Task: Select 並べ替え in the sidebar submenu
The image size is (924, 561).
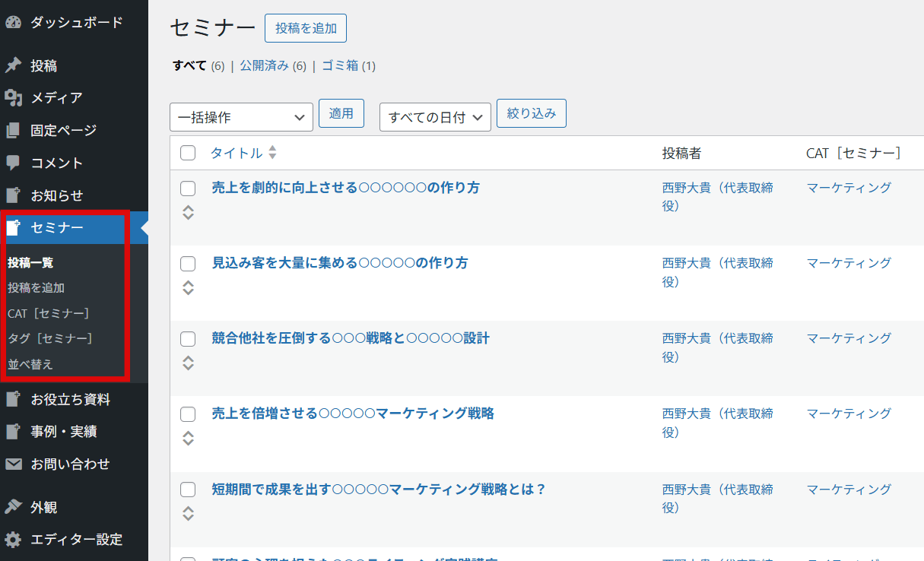Action: [x=30, y=364]
